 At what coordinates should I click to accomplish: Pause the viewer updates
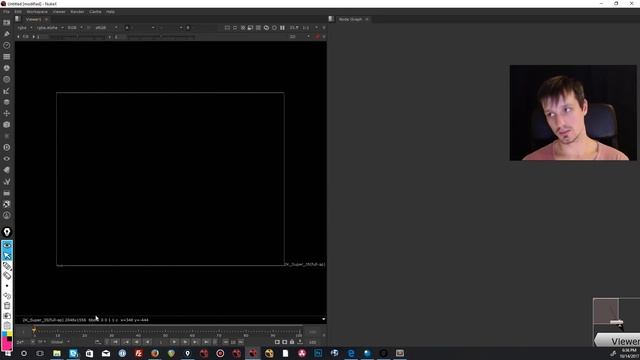282,28
